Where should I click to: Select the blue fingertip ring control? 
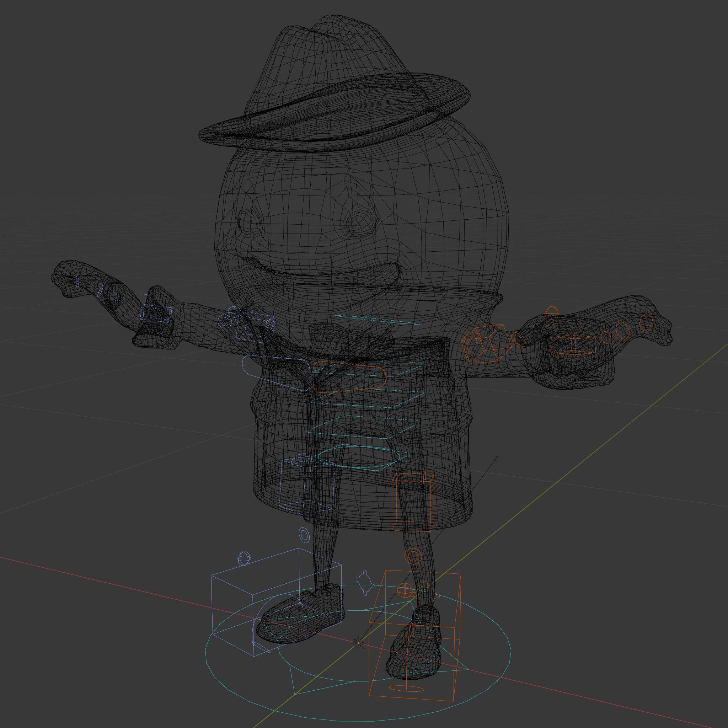pos(77,281)
